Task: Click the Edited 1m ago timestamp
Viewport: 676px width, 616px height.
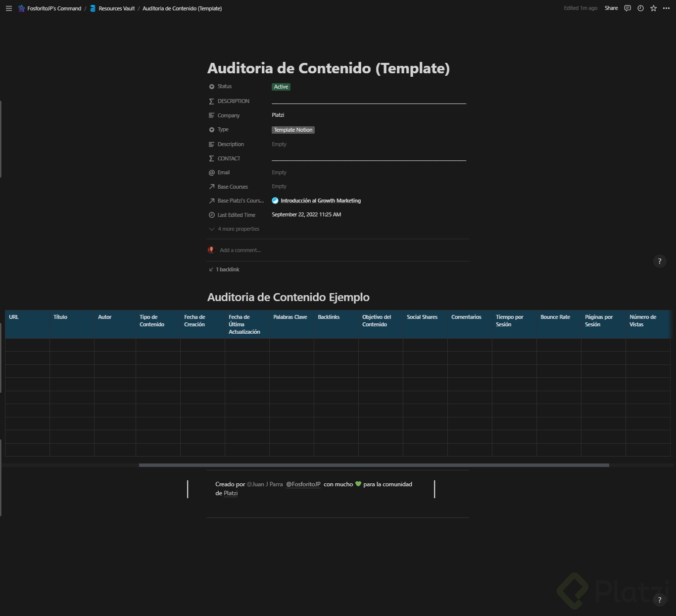Action: pos(580,8)
